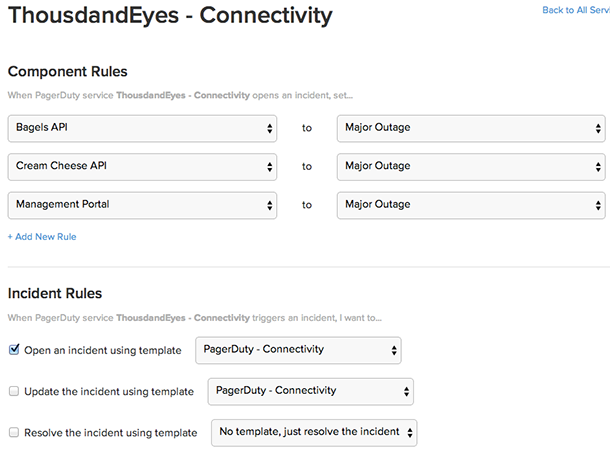The width and height of the screenshot is (610, 452).
Task: Tick the 'Resolve the incident using template' checkbox
Action: coord(14,432)
